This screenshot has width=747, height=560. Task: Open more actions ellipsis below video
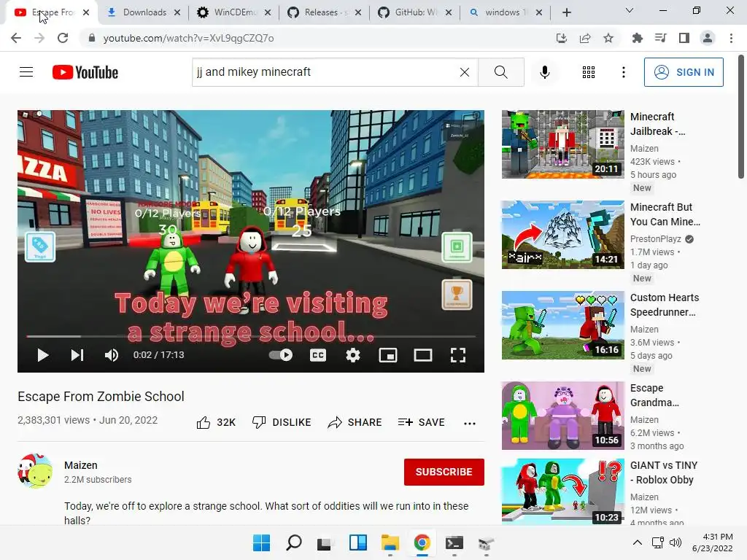pyautogui.click(x=470, y=424)
